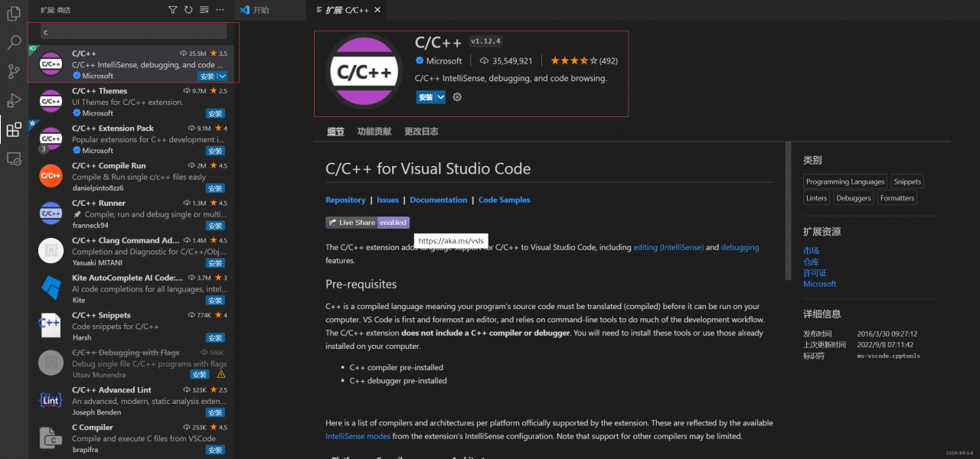Follow the debugging link in description
The width and height of the screenshot is (980, 459).
pos(740,248)
